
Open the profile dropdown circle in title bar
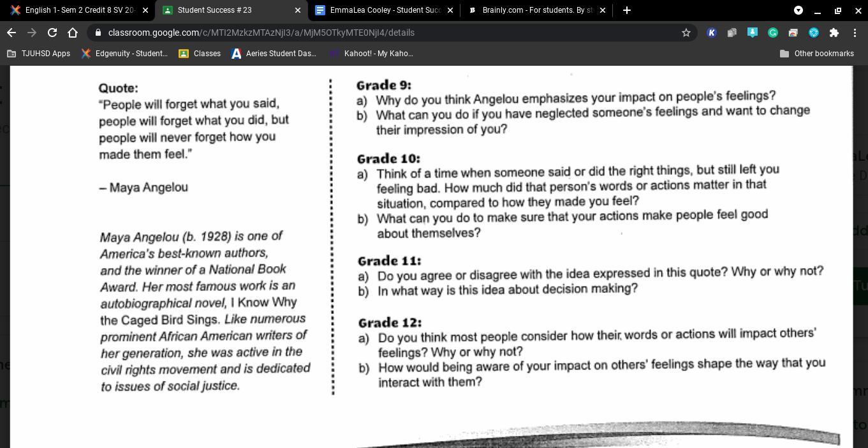pos(798,10)
